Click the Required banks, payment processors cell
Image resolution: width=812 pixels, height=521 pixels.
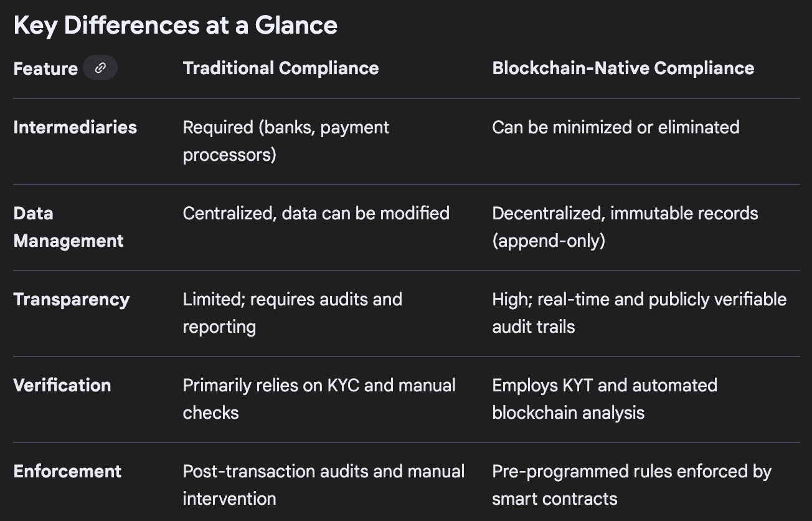tap(286, 141)
